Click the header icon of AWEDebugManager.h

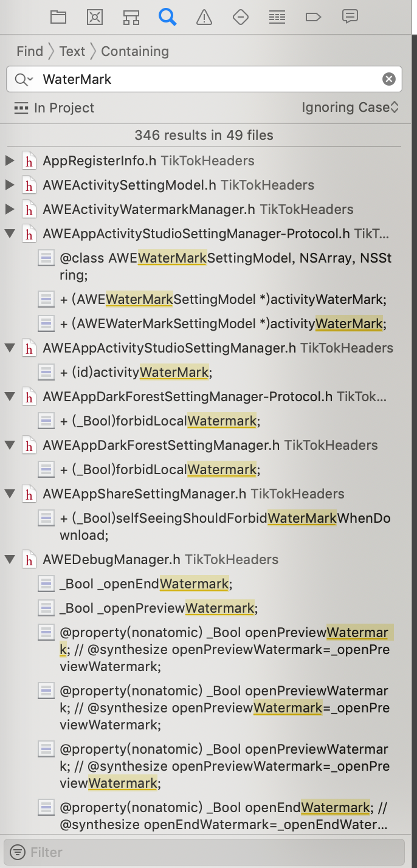coord(28,559)
